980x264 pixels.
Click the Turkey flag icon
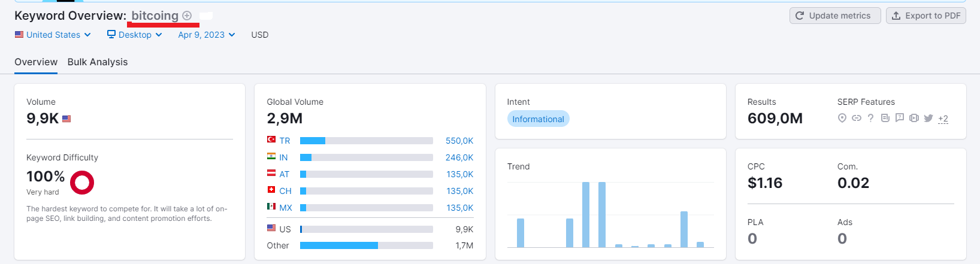point(271,139)
